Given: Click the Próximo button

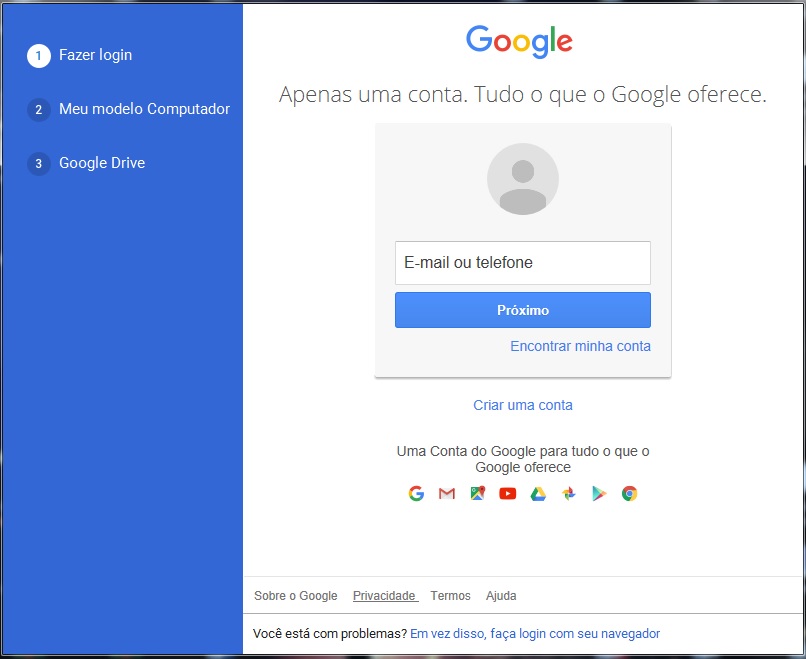Looking at the screenshot, I should 523,310.
